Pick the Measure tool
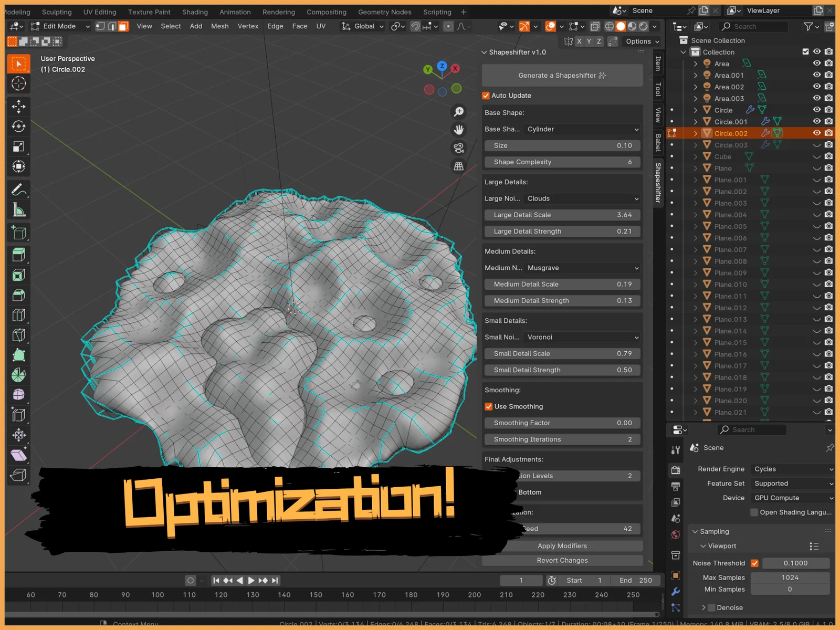Image resolution: width=840 pixels, height=630 pixels. click(x=19, y=208)
